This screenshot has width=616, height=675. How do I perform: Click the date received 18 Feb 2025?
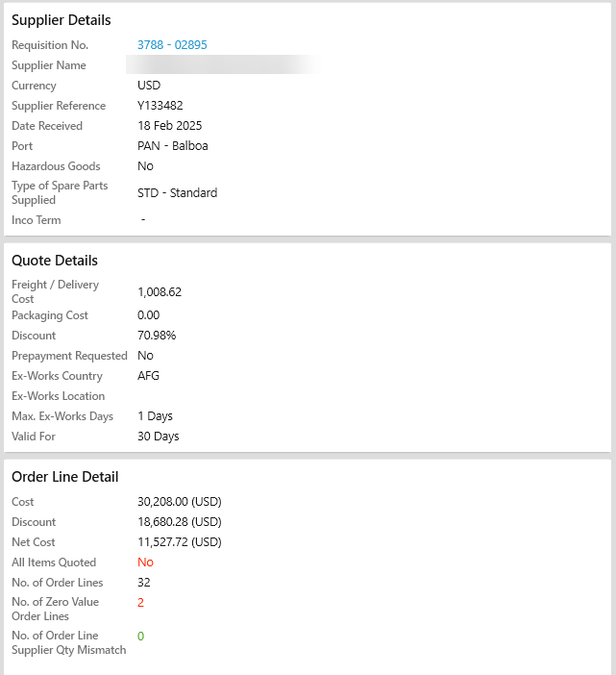(x=169, y=126)
